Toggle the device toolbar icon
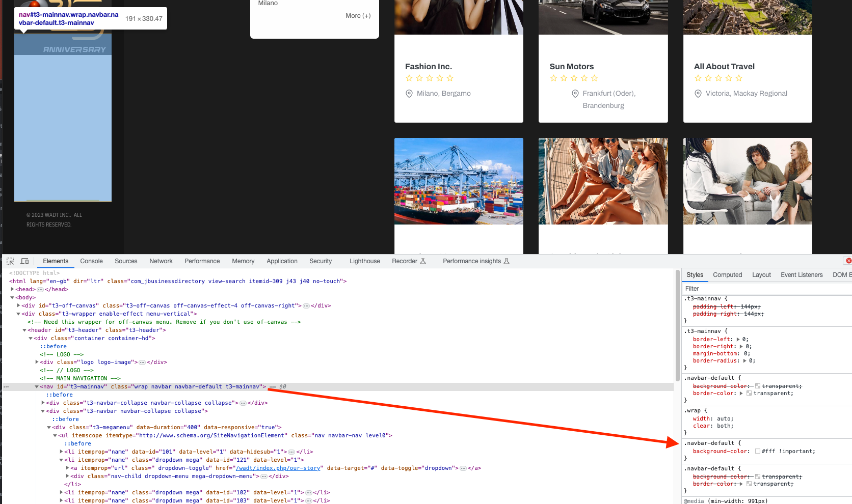852x504 pixels. [x=24, y=261]
